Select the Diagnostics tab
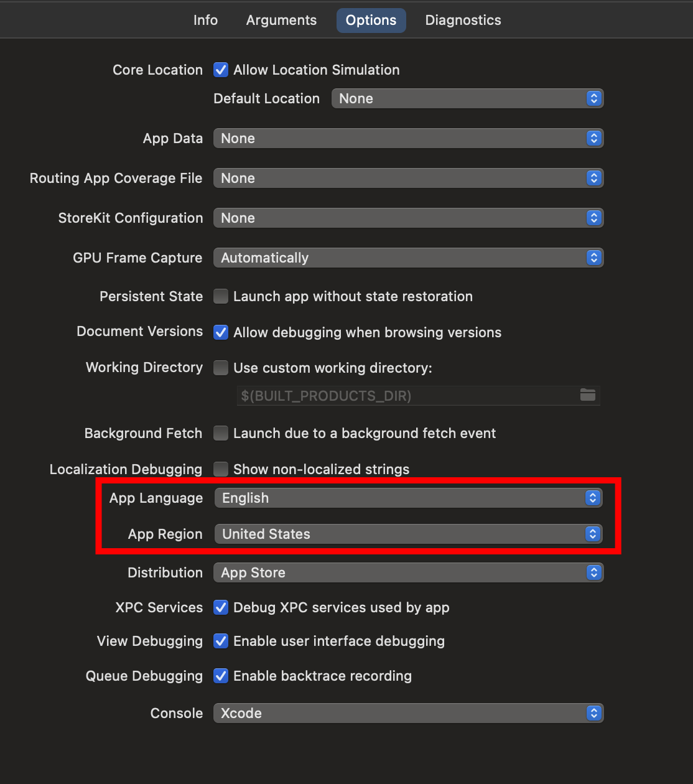This screenshot has width=693, height=784. coord(463,21)
